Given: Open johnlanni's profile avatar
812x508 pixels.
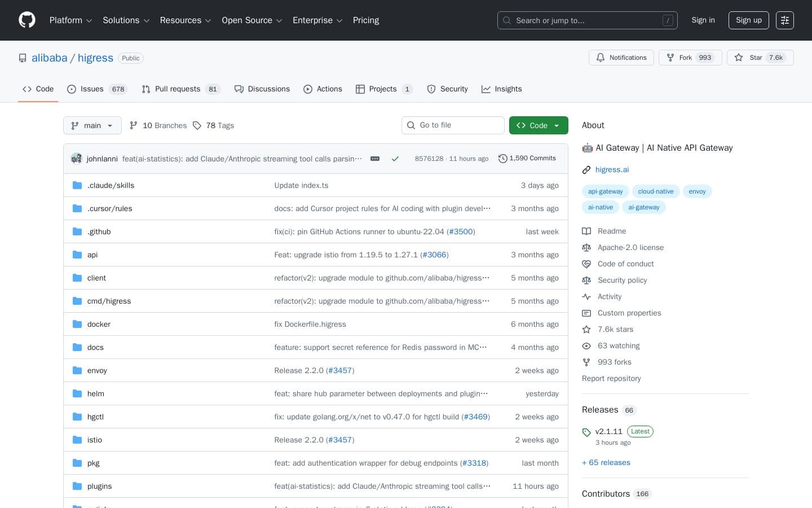Looking at the screenshot, I should (x=77, y=159).
